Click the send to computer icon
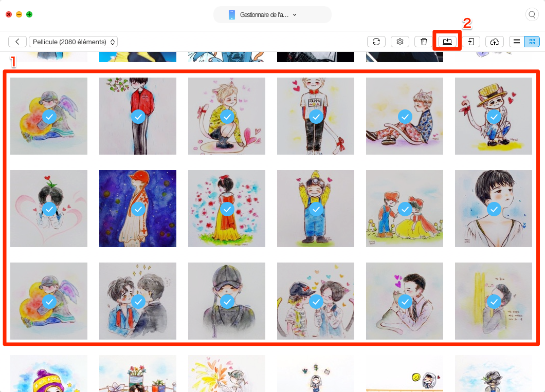The height and width of the screenshot is (392, 545). point(447,42)
